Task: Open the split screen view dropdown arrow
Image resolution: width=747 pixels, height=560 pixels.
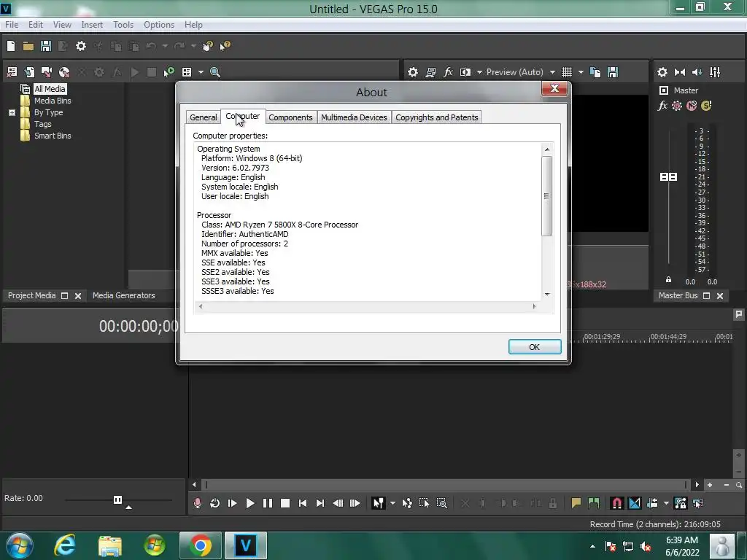Action: pos(479,72)
